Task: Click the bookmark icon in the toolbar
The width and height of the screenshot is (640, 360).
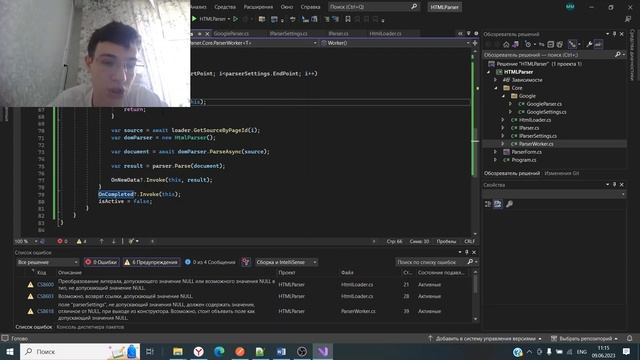Action: point(348,19)
